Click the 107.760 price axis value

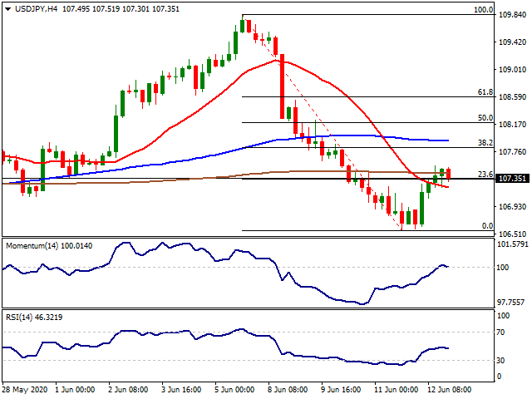(x=512, y=152)
